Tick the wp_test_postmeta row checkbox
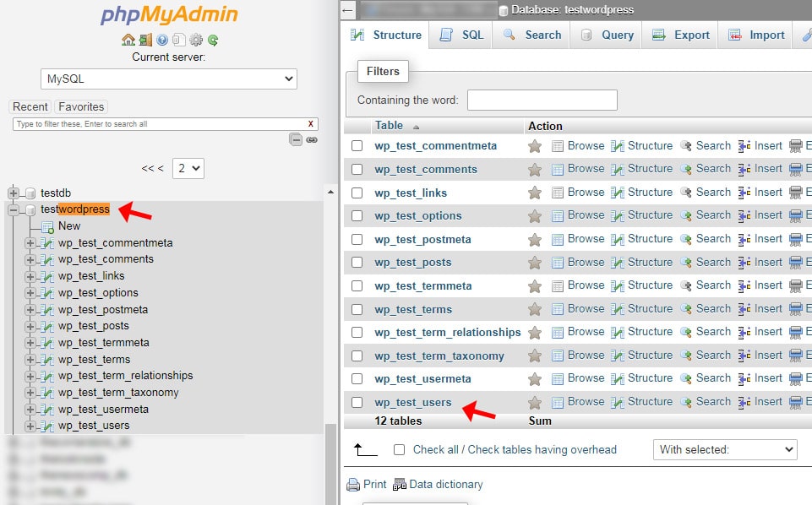812x505 pixels. coord(357,240)
